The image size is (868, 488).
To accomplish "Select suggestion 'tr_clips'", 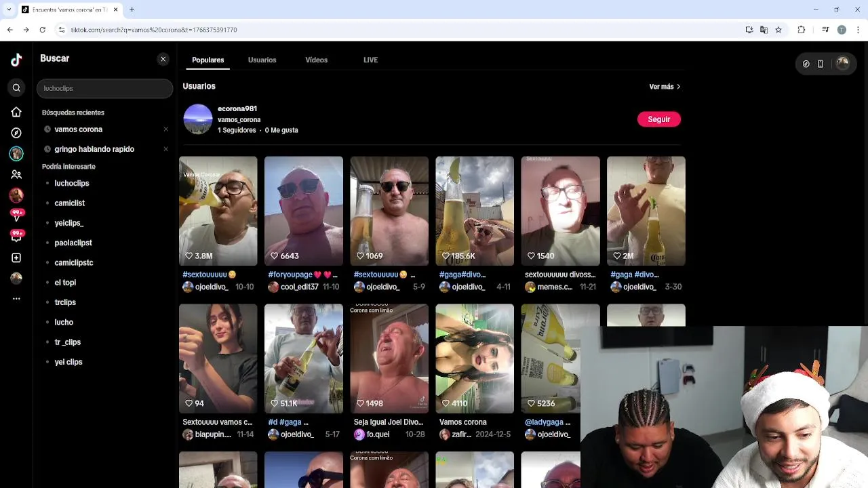I will [x=68, y=342].
